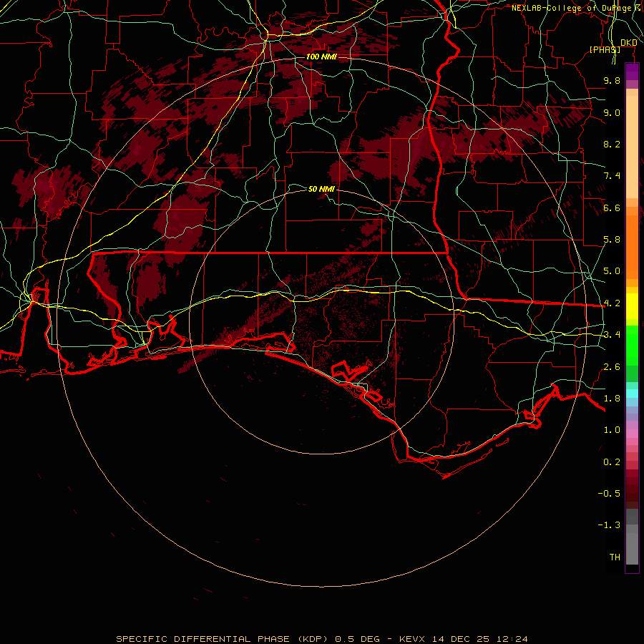Click the 5.0 value on color scale
The image size is (644, 644).
[x=612, y=271]
